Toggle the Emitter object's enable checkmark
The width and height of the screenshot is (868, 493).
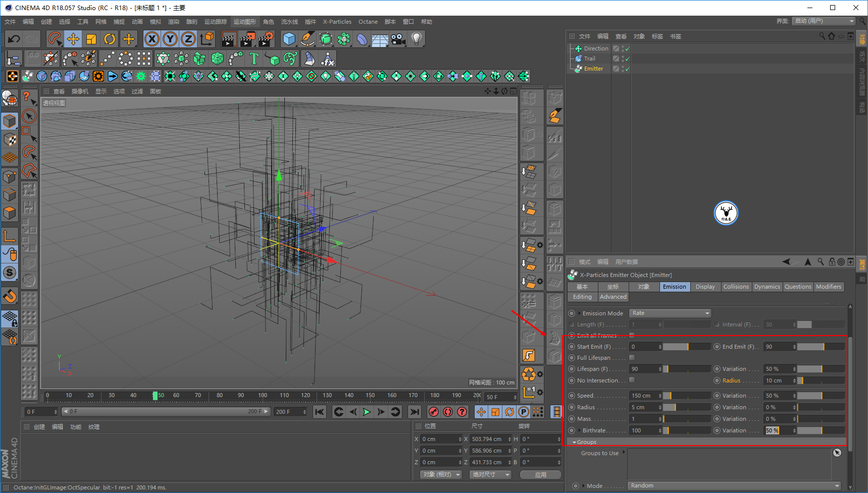pos(627,69)
